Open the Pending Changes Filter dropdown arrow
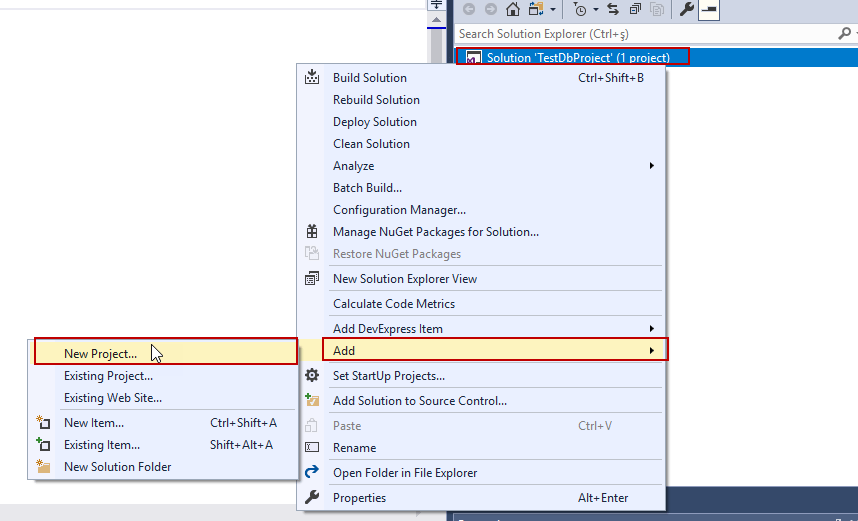The height and width of the screenshot is (521, 858). 595,9
